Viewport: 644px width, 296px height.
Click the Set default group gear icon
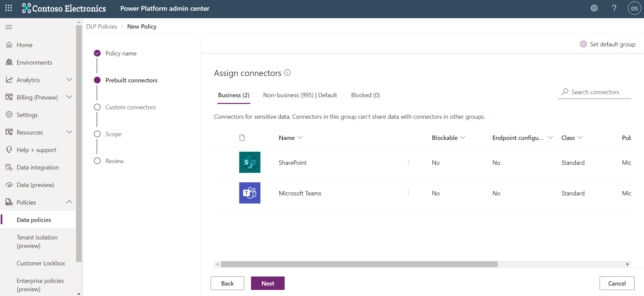click(583, 44)
